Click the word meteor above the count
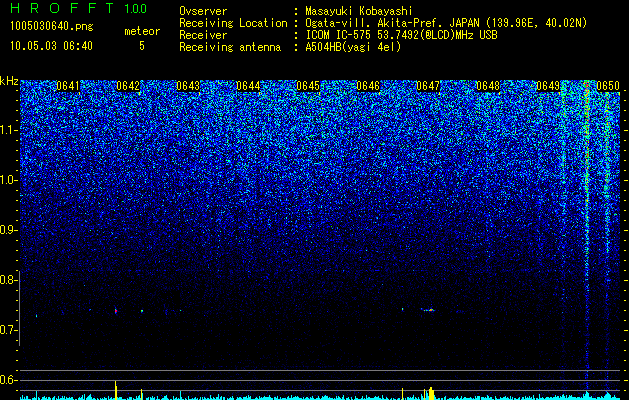 142,31
